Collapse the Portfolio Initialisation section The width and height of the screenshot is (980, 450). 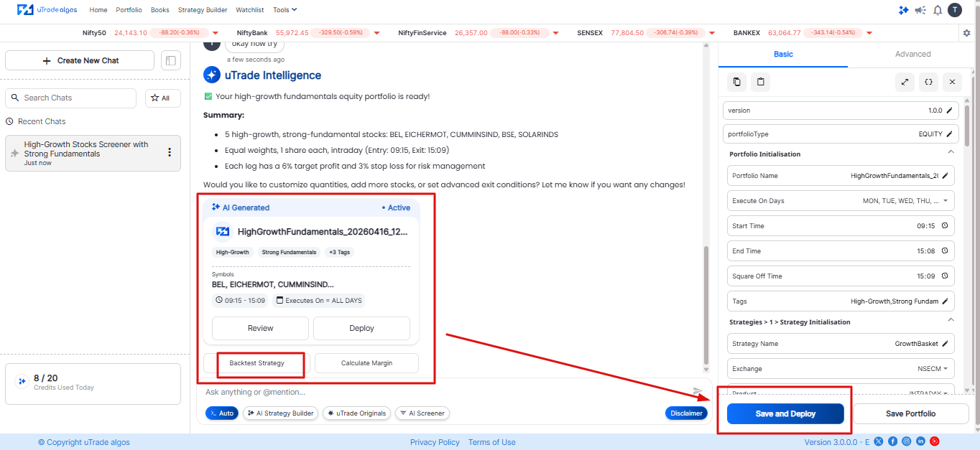[951, 153]
